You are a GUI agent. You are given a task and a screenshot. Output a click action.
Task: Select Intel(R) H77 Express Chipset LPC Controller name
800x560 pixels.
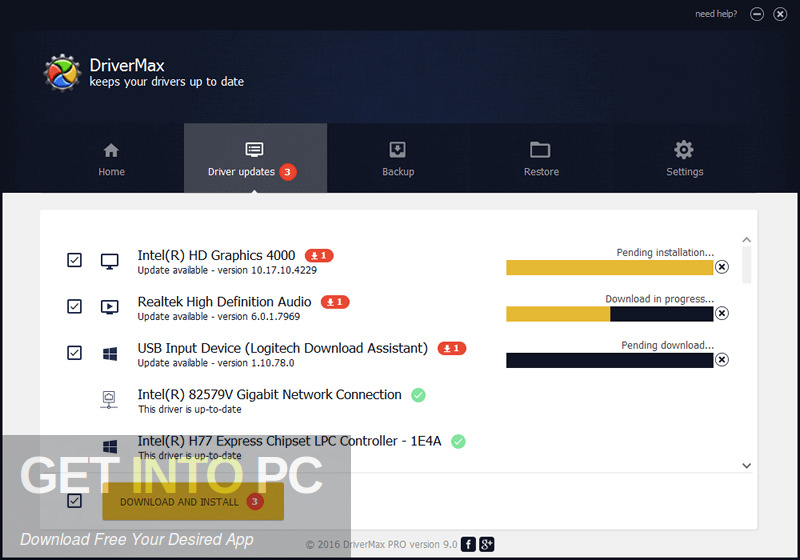pos(289,441)
